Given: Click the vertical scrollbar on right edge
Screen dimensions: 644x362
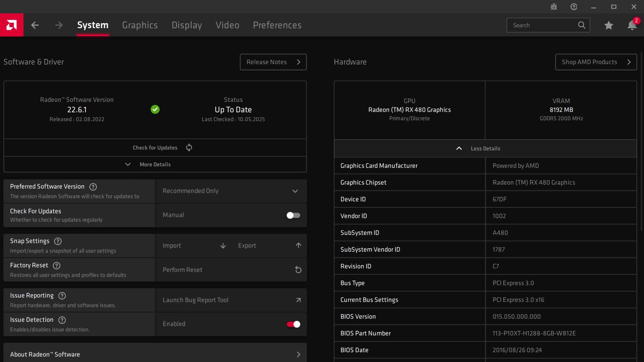Looking at the screenshot, I should coord(642,141).
